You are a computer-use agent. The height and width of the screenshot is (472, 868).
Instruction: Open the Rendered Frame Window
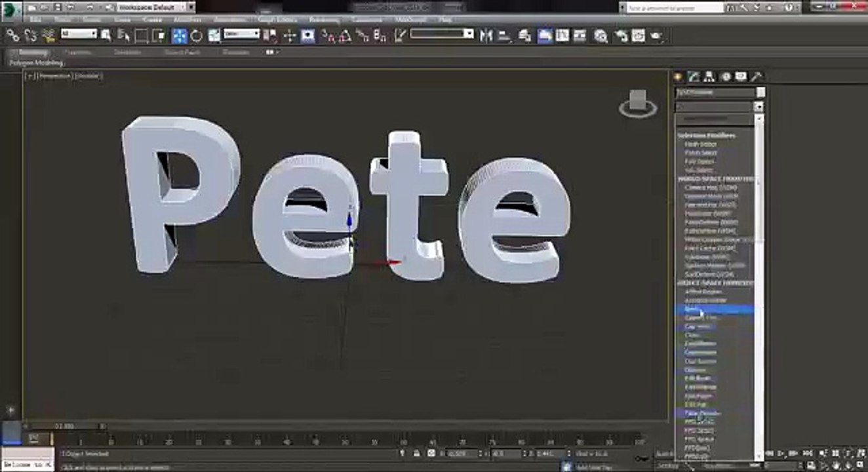[x=638, y=35]
